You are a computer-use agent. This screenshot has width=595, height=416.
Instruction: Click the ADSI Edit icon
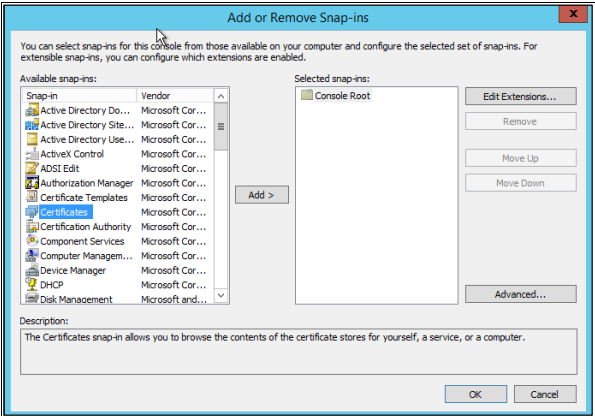(32, 169)
